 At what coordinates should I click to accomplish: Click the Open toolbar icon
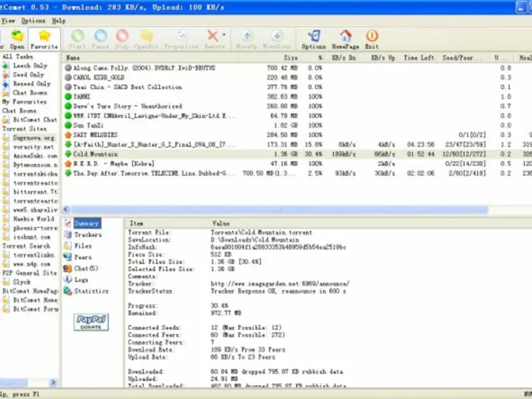coord(17,39)
